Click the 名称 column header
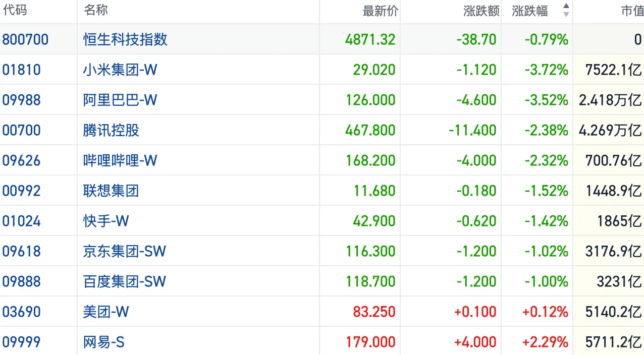Viewport: 644px width, 355px height. [x=96, y=10]
